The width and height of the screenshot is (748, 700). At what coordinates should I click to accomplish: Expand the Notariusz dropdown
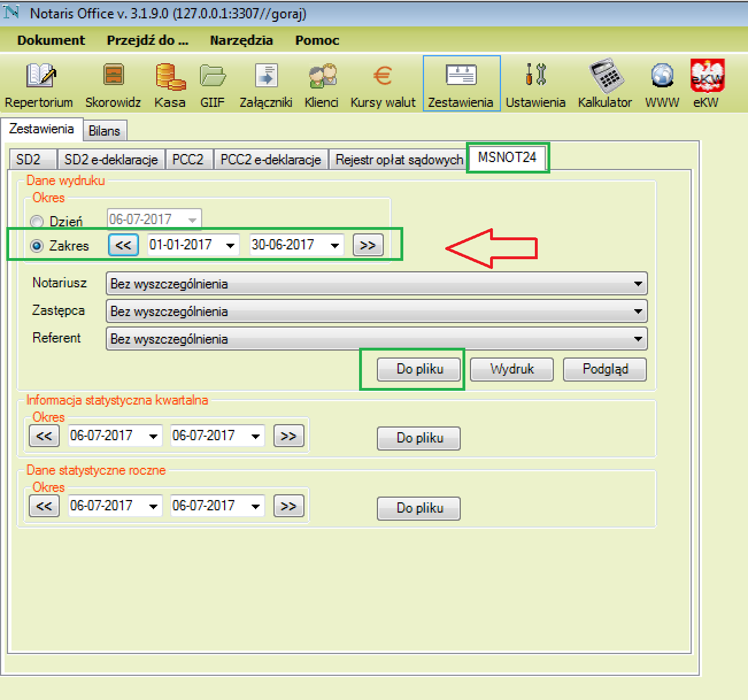pos(638,284)
